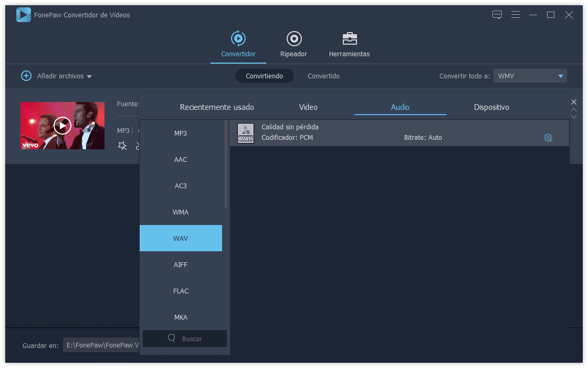Screen dimensions: 588x368
Task: Choose AIFF in the format list
Action: pos(181,265)
